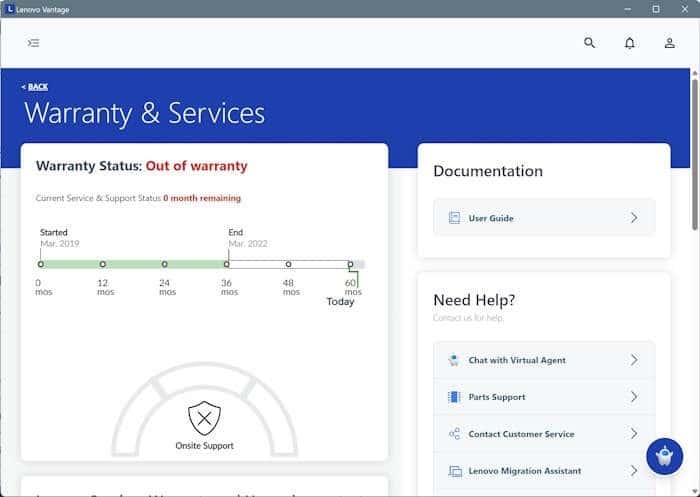
Task: Click the 'Today' timeline label
Action: pos(340,302)
